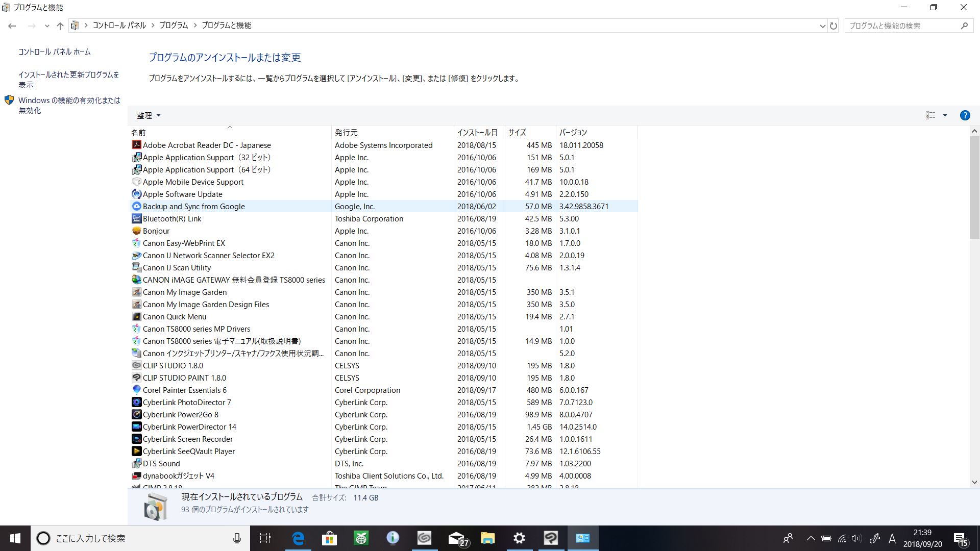Open コントロール パネル ホーム link
This screenshot has height=551, width=980.
coord(54,52)
